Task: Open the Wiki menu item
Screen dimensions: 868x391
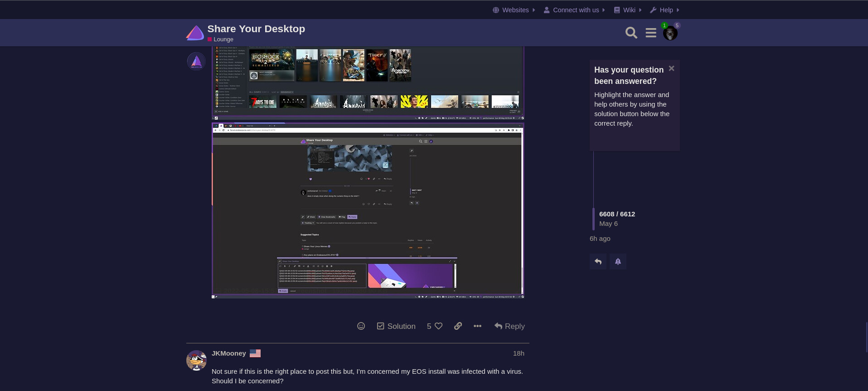Action: click(x=628, y=10)
